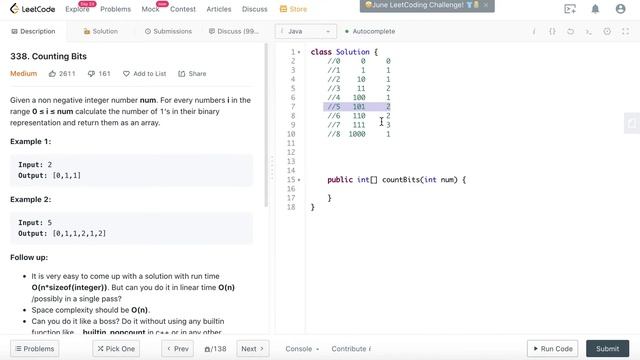Viewport: 640px width, 360px height.
Task: Click Pick One random problem button
Action: pyautogui.click(x=116, y=349)
